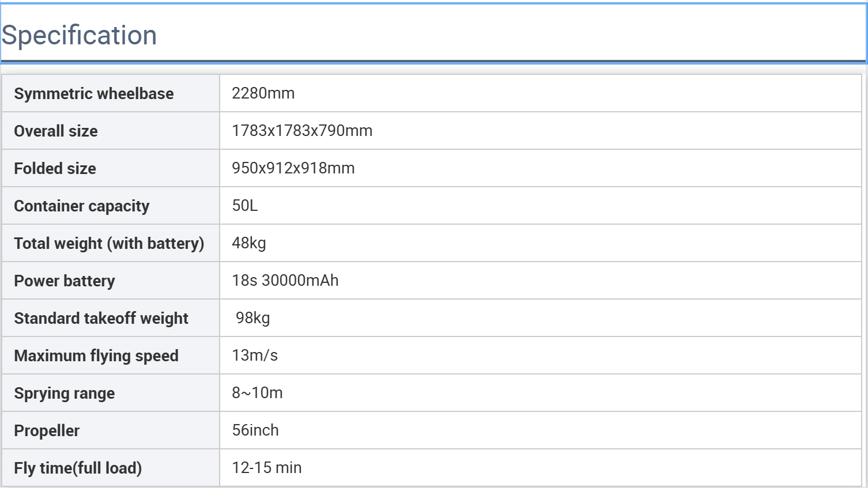
Task: Select the Standard takeoff weight label
Action: point(101,318)
